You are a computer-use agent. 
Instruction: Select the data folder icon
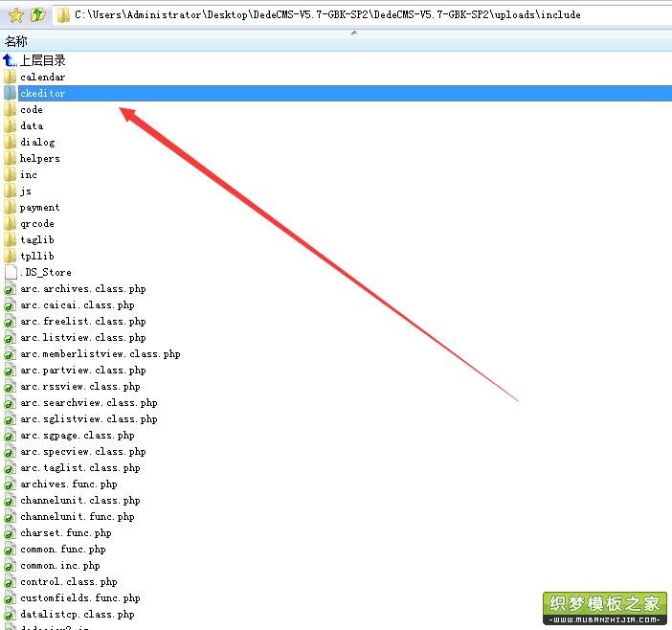tap(11, 126)
